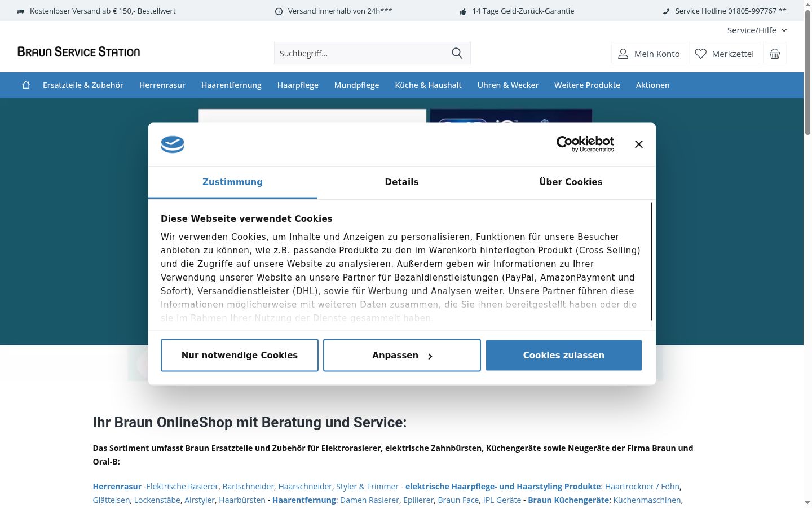Switch to the Details tab
812x508 pixels.
401,182
